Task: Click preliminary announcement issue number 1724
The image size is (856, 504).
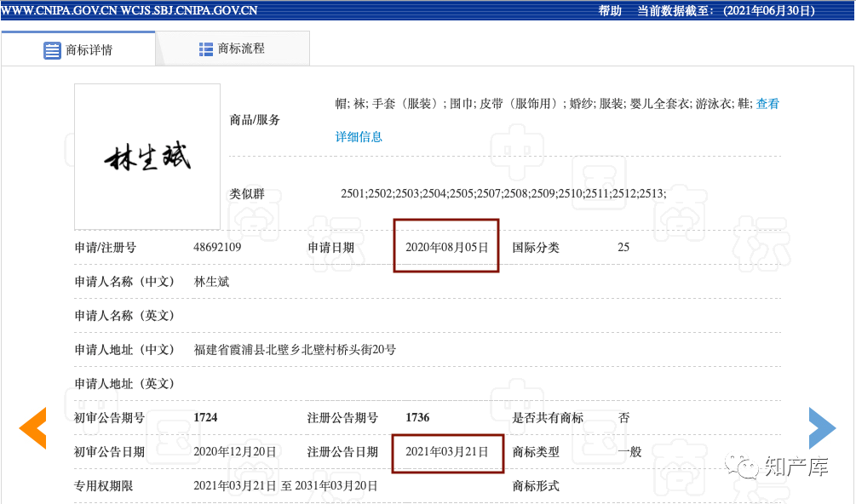Action: click(206, 418)
